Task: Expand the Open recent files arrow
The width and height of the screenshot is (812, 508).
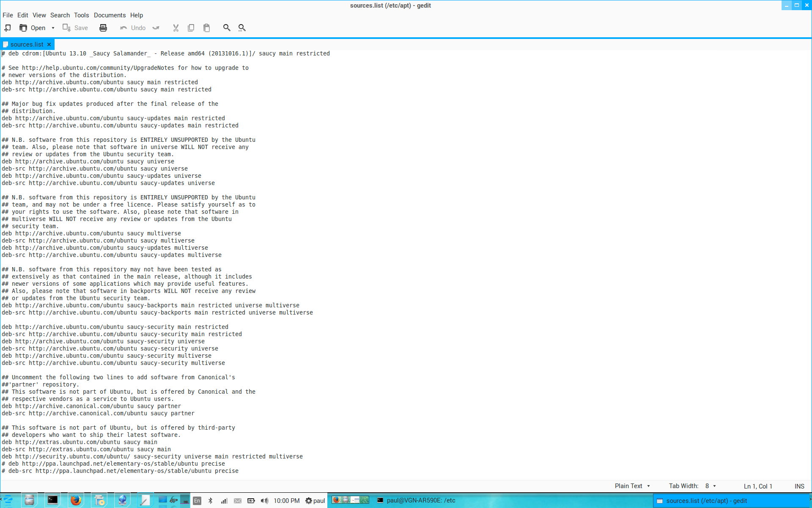Action: pyautogui.click(x=53, y=28)
